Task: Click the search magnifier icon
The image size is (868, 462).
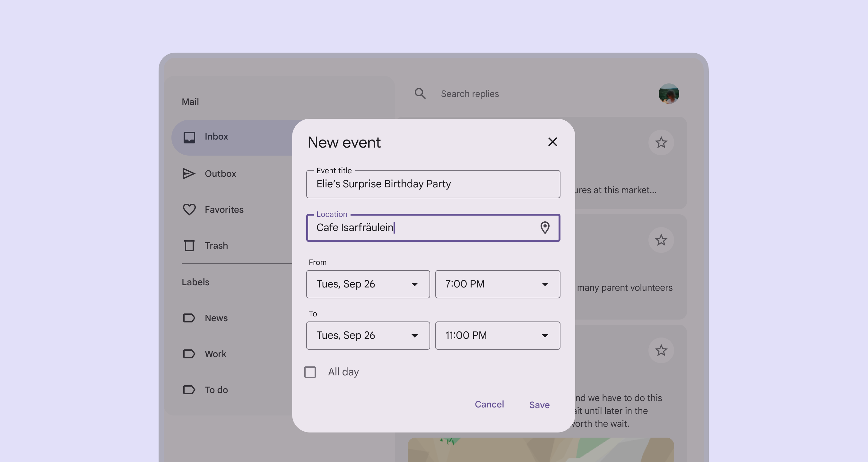Action: 420,94
